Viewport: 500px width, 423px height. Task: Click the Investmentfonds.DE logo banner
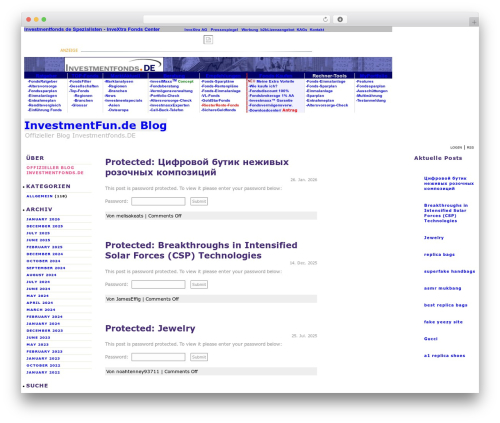(114, 65)
